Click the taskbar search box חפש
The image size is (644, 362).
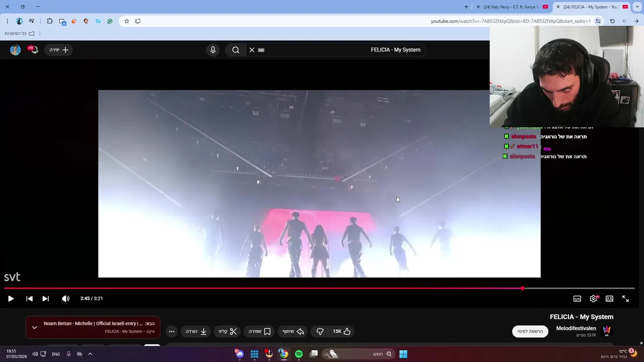tap(359, 354)
